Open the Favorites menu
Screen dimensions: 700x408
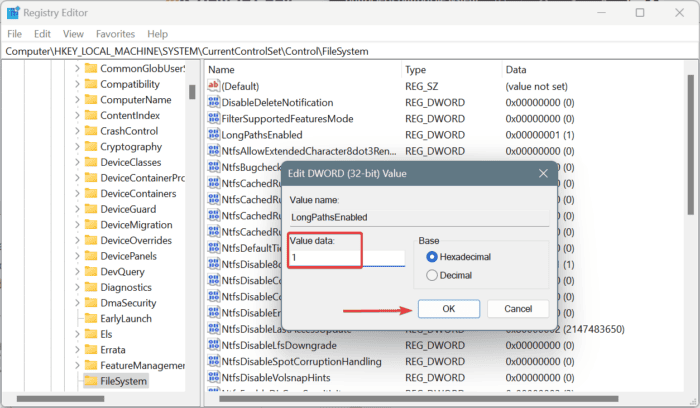(115, 34)
